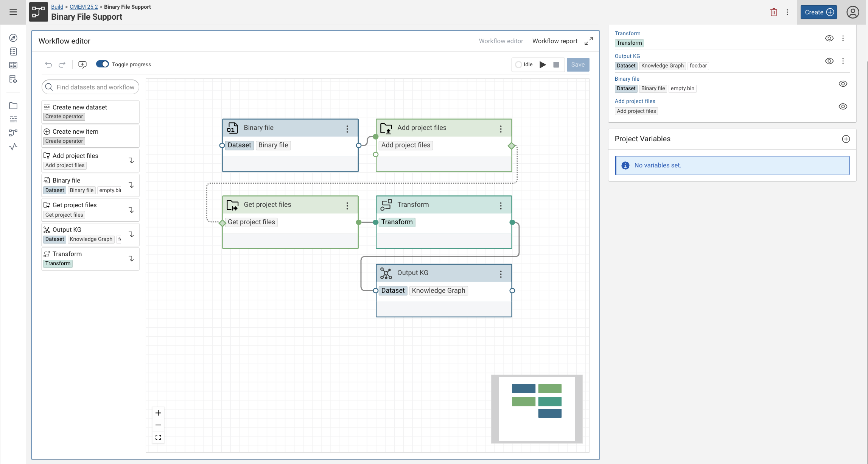Expand the Binary file operator entry's insert arrow

(x=131, y=185)
